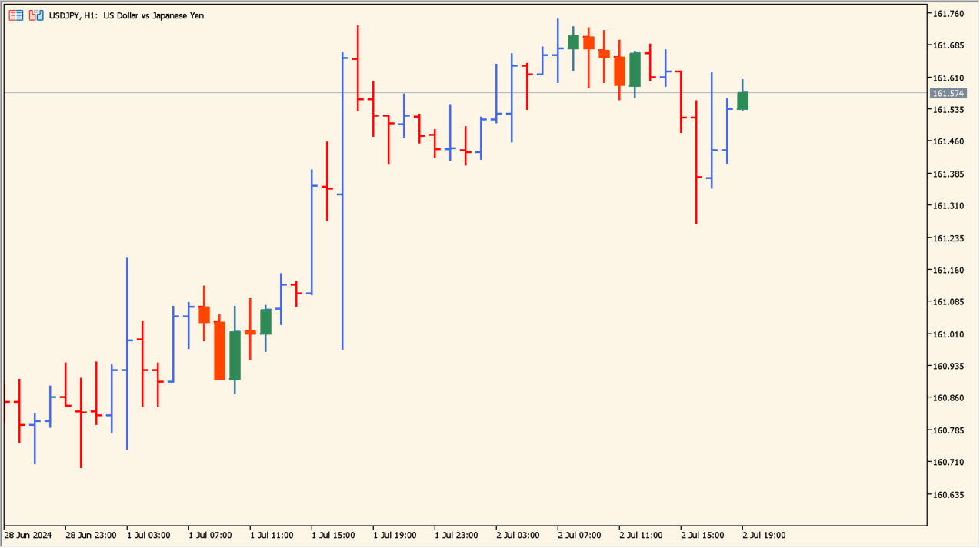Click the 160.710 price scale label

click(x=948, y=463)
